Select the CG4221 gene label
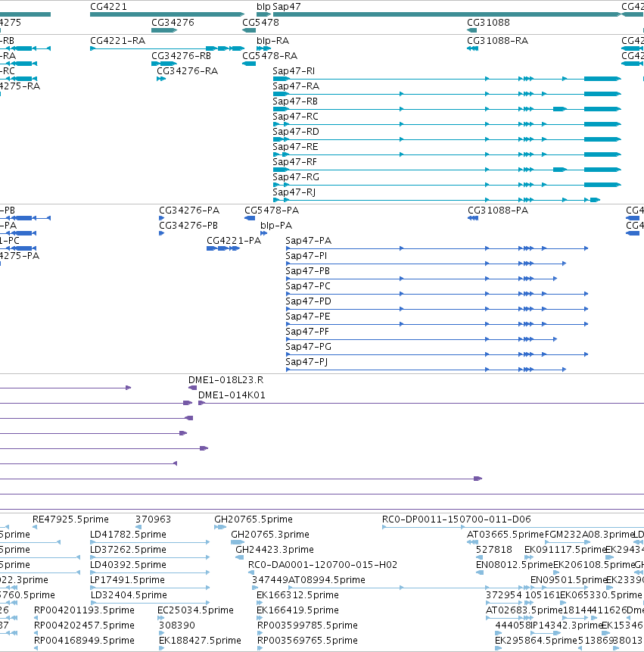The width and height of the screenshot is (644, 652). click(108, 7)
